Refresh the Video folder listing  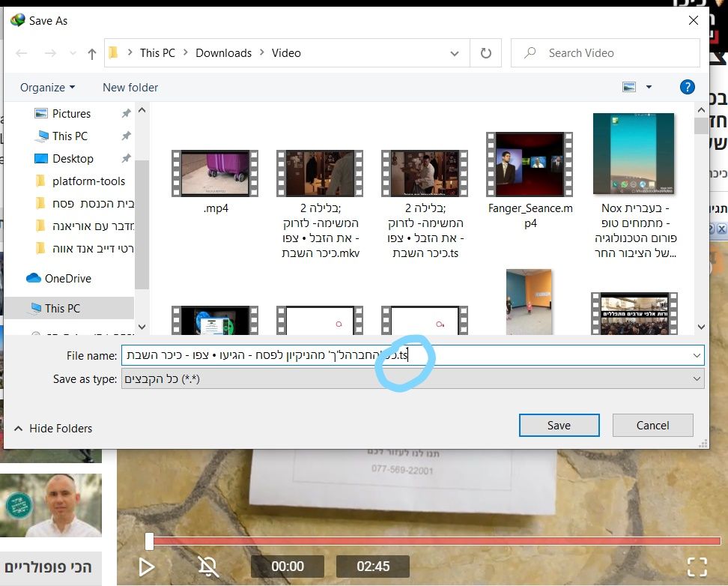point(485,53)
